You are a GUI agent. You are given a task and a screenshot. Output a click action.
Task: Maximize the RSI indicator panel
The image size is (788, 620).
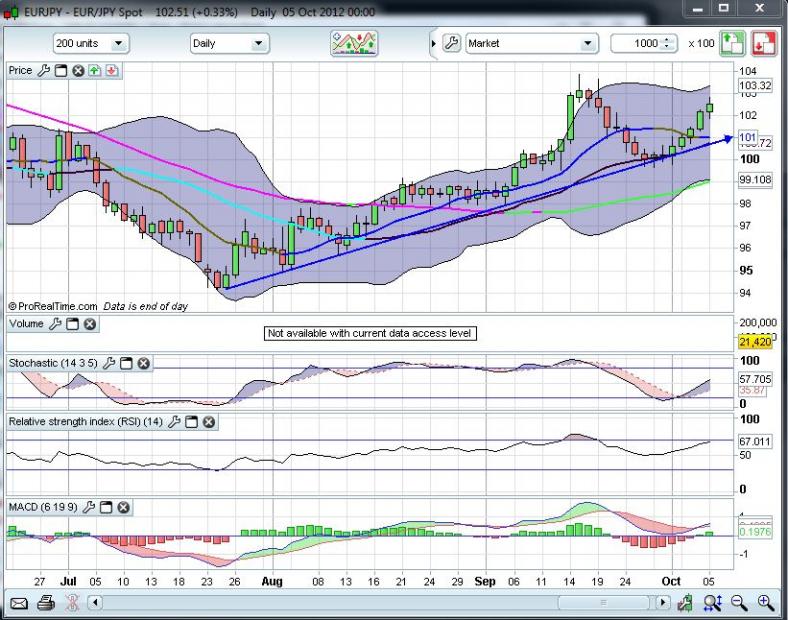[x=191, y=422]
